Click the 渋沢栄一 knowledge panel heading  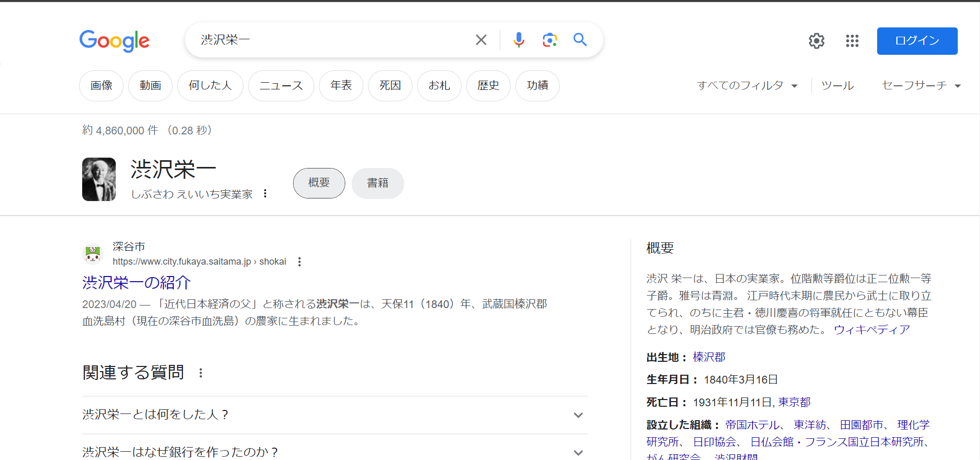(x=174, y=170)
